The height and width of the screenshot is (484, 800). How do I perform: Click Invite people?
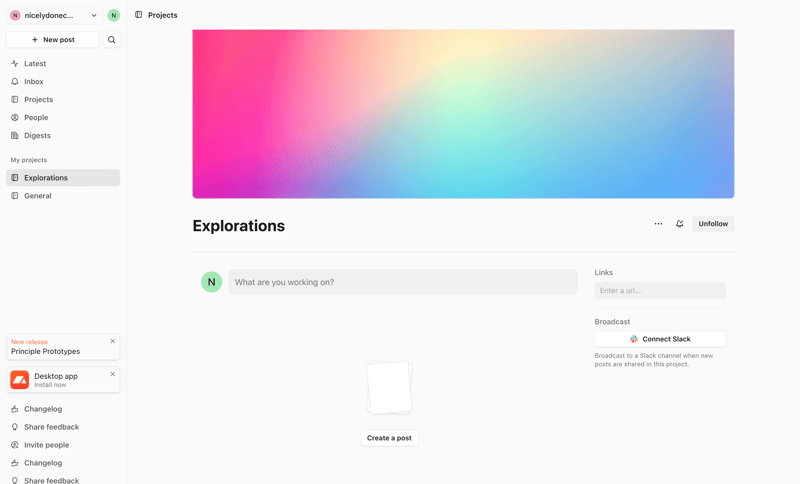46,445
